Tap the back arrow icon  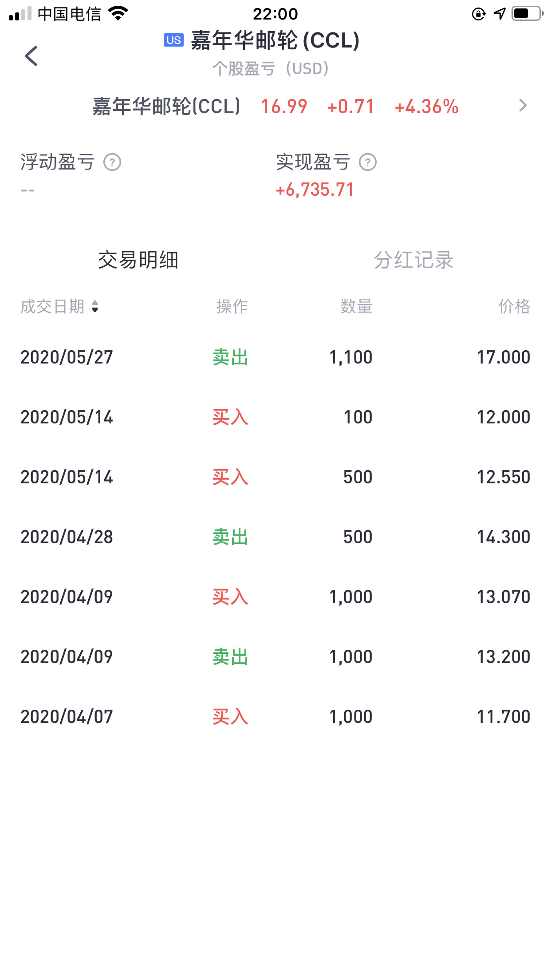pyautogui.click(x=31, y=56)
